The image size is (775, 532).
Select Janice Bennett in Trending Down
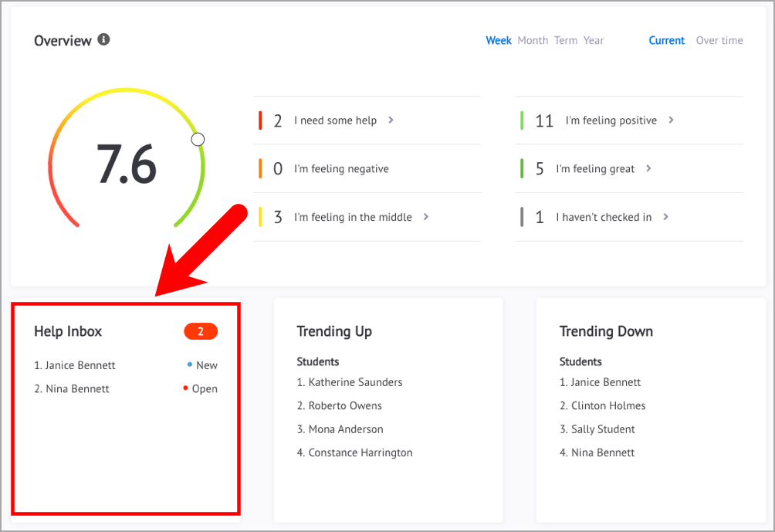tap(600, 382)
